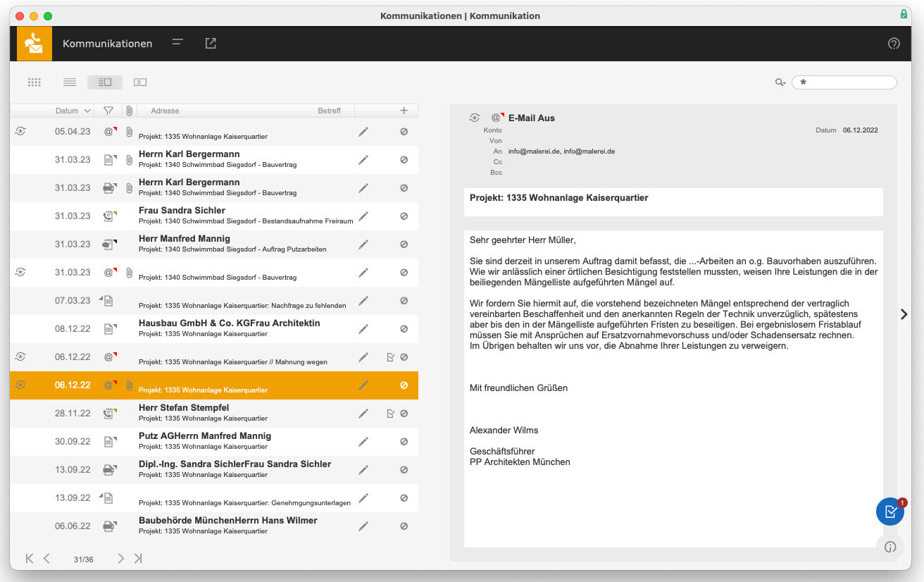Image resolution: width=924 pixels, height=582 pixels.
Task: Select Herr Stefan Stempfel entry
Action: coord(214,414)
